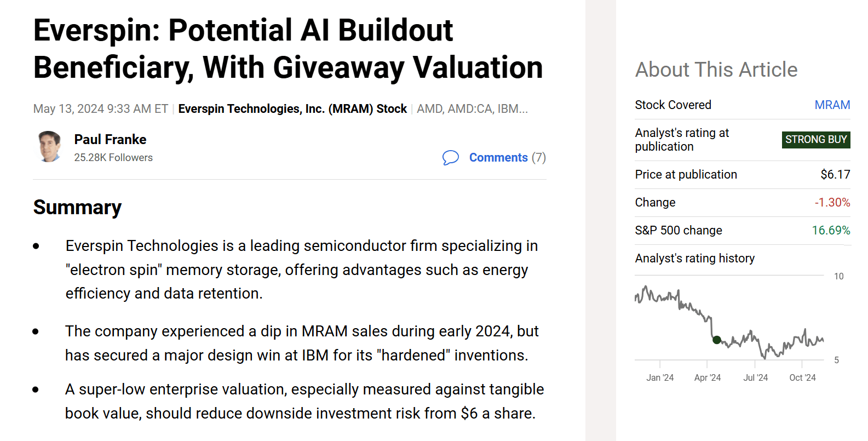Open the MRAM link under Stock Covered
The image size is (868, 441).
point(833,105)
